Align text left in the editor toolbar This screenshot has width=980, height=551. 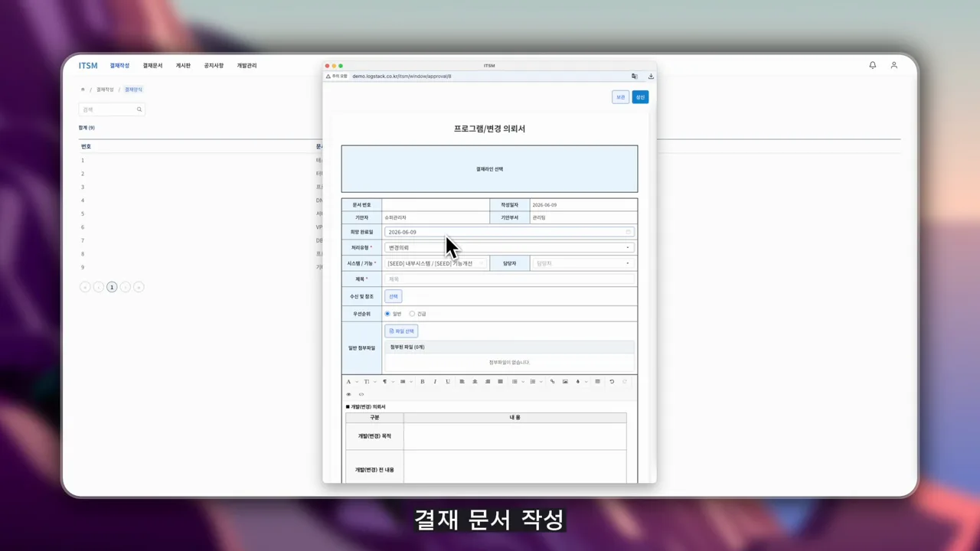point(462,381)
